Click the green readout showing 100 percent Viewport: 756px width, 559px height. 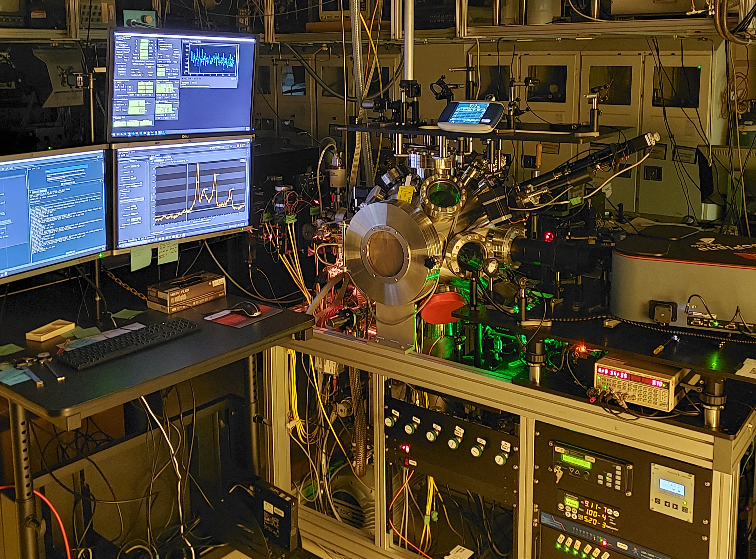coord(137,111)
